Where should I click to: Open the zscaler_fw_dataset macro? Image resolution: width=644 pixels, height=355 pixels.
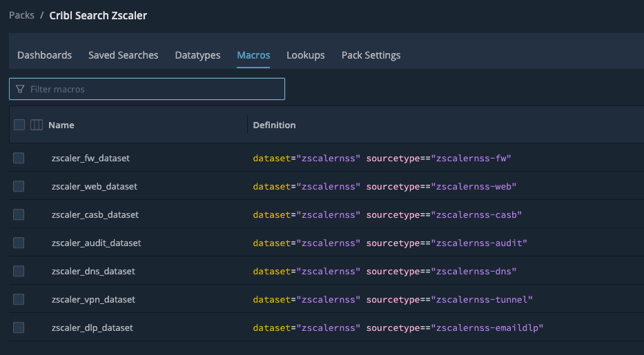(x=90, y=158)
